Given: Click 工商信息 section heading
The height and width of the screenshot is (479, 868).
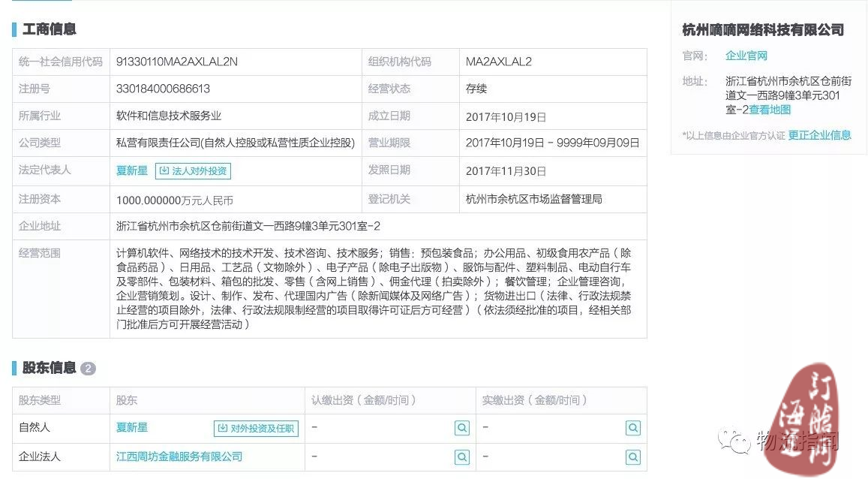Looking at the screenshot, I should point(50,29).
